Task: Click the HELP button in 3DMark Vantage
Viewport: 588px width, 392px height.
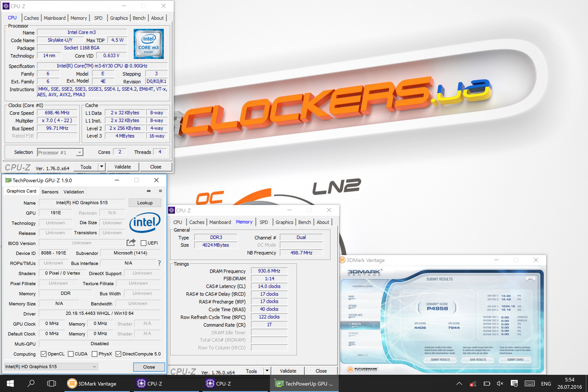Action: pyautogui.click(x=530, y=279)
